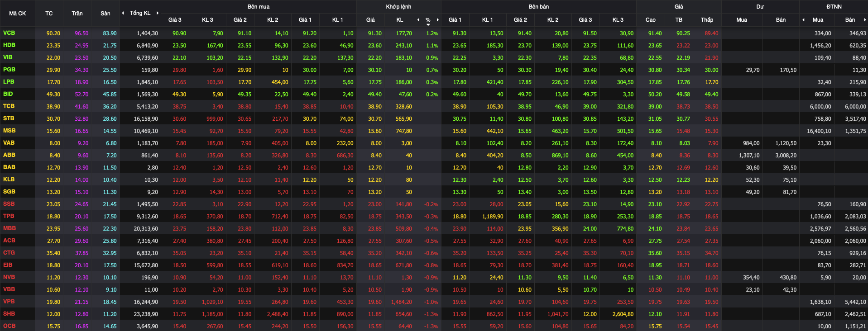
Task: Click MSB foreign buy value 16,400,10
Action: click(x=819, y=131)
